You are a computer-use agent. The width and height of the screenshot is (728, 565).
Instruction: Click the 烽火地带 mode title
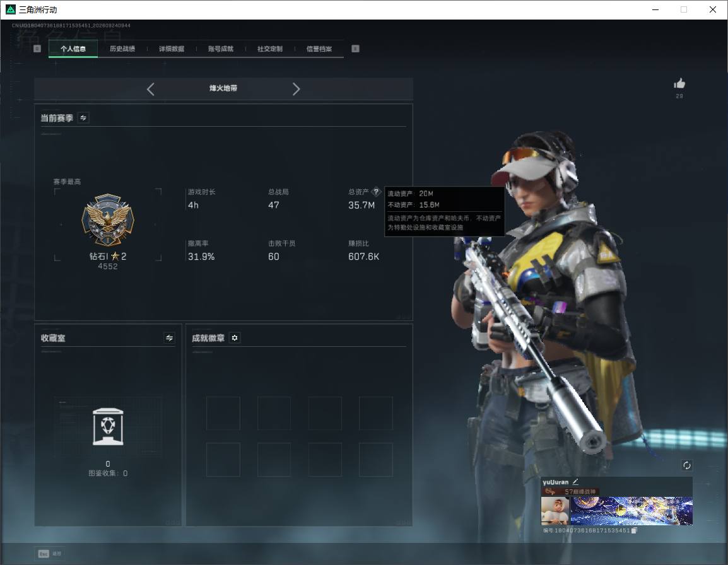(x=223, y=88)
